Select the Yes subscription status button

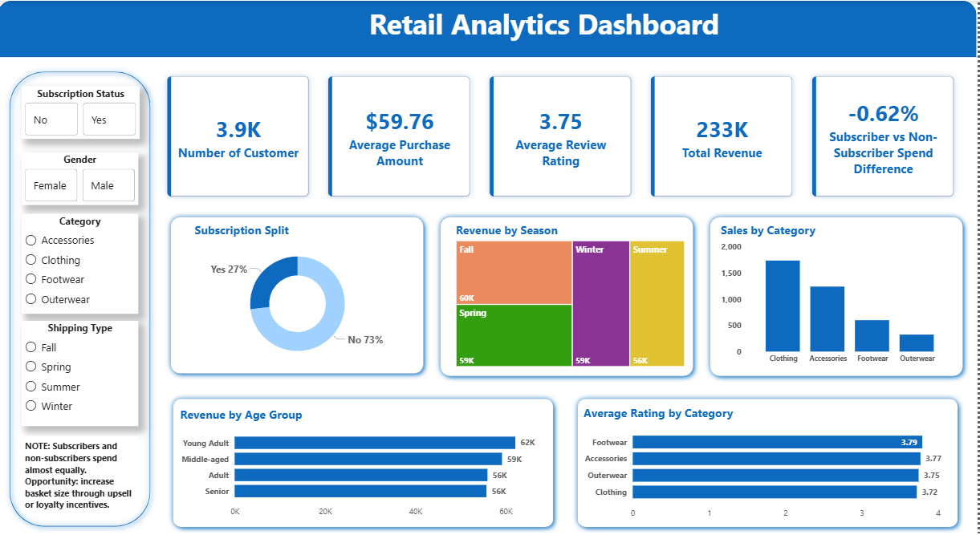coord(109,120)
